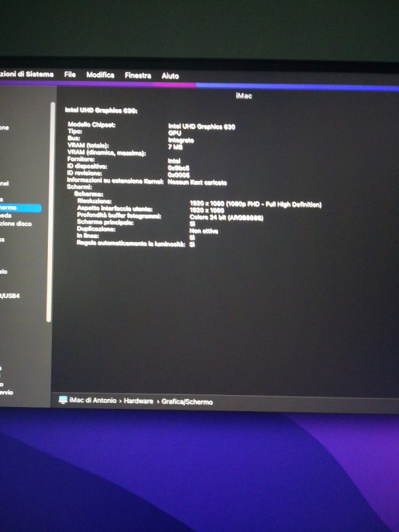Viewport: 399px width, 532px height.
Task: Click the 'Profondità buffer fotogrammi:' label
Action: 119,215
